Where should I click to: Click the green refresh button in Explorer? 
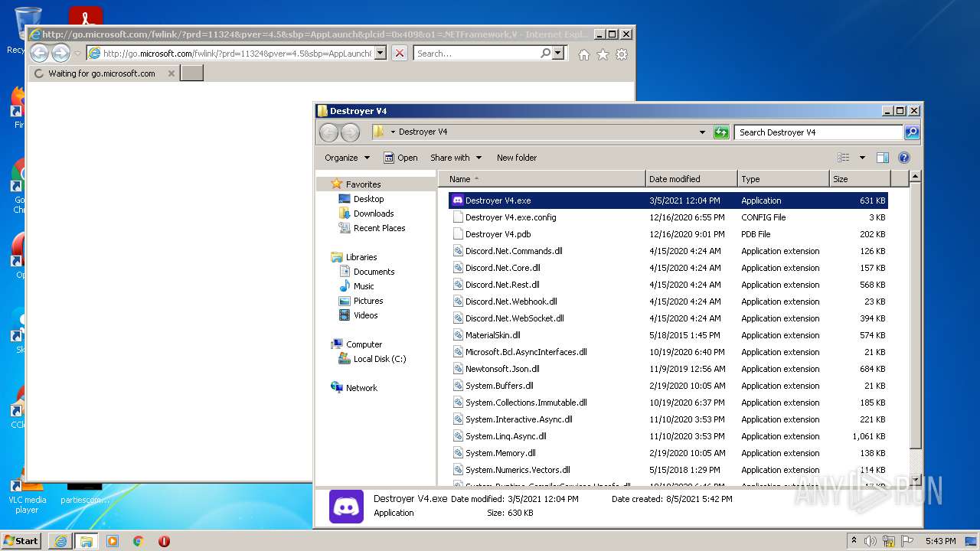click(x=721, y=132)
